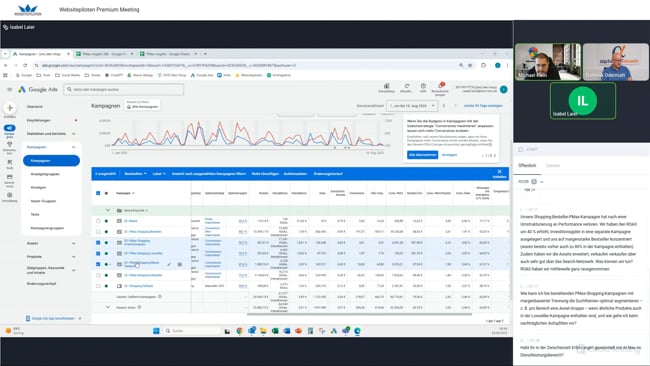Toggle status dot of the Brand campaign
The height and width of the screenshot is (366, 650).
pos(107,221)
